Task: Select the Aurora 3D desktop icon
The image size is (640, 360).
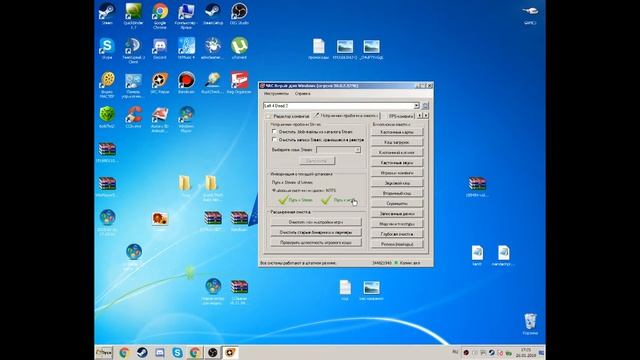Action: [x=160, y=119]
